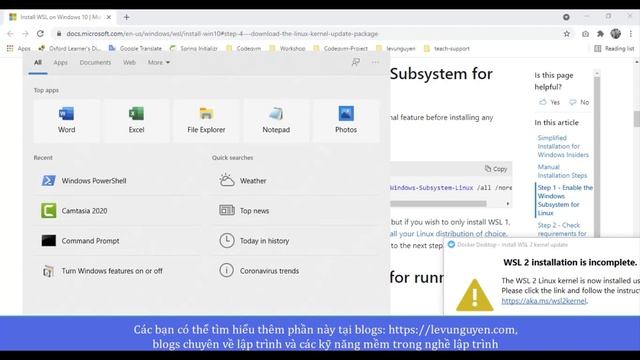Expand the More filter dropdown
This screenshot has height=360, width=640.
coord(159,62)
